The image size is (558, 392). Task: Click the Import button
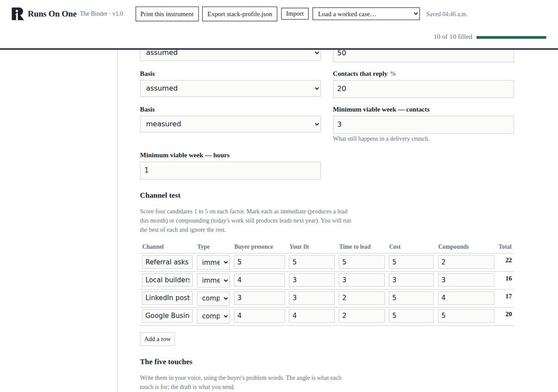click(x=295, y=14)
